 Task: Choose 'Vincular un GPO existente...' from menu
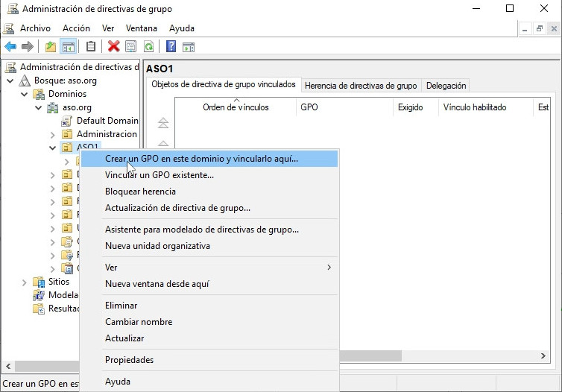coord(160,175)
